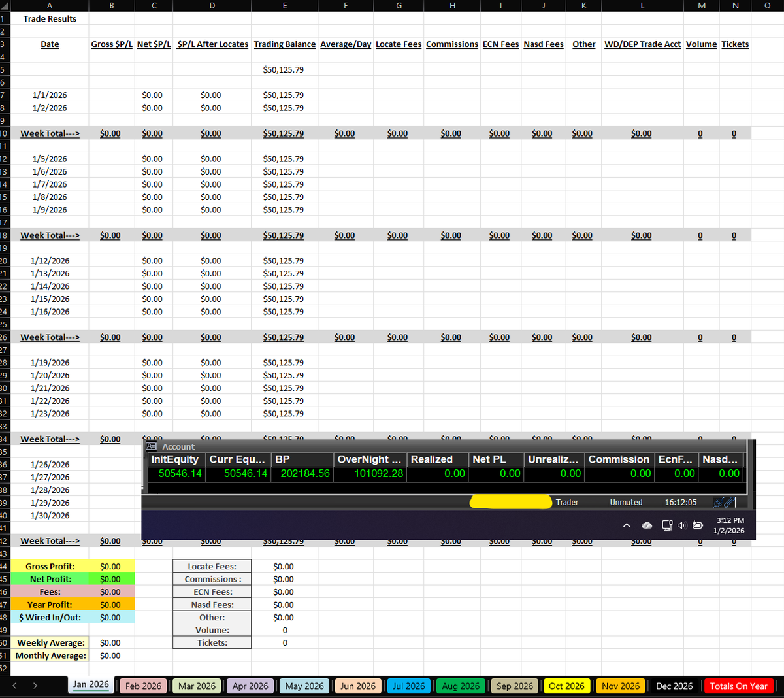Click the Trading Balance column heading

tap(284, 44)
